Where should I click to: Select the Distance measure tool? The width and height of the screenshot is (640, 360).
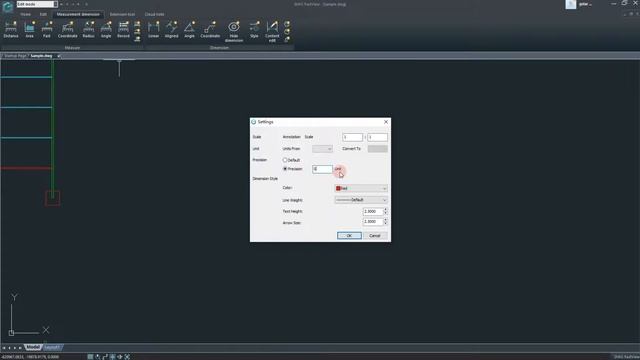click(x=11, y=30)
